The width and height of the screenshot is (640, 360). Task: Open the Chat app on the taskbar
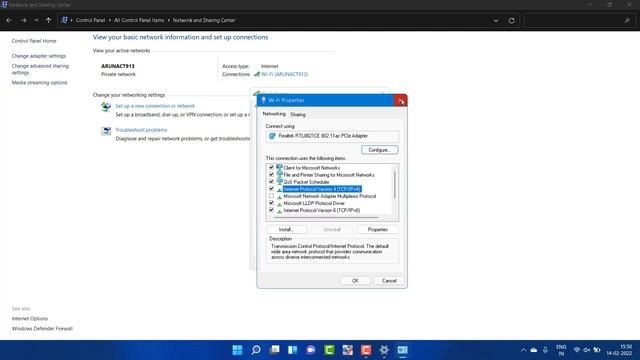pyautogui.click(x=311, y=350)
